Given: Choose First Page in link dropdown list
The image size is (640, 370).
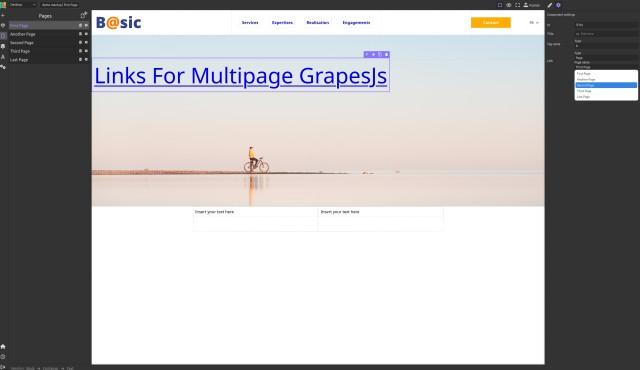Looking at the screenshot, I should pos(606,74).
